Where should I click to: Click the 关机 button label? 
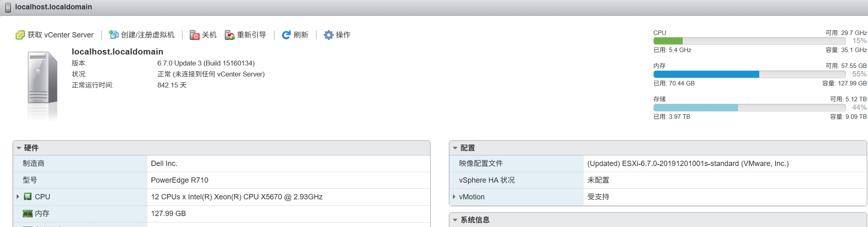(x=209, y=35)
